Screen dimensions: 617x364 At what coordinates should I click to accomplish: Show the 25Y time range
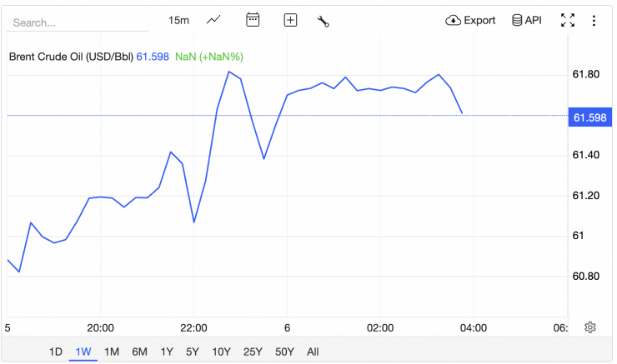(252, 352)
